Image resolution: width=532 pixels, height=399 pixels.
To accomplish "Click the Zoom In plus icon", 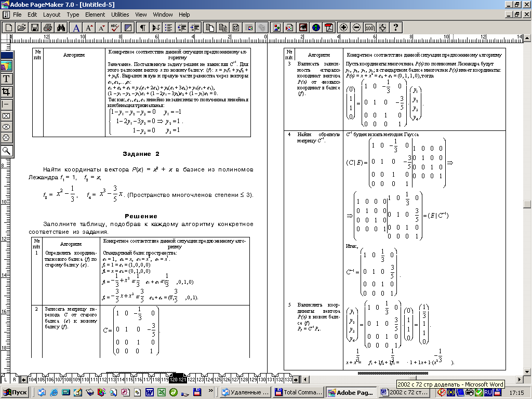I will coord(344,28).
